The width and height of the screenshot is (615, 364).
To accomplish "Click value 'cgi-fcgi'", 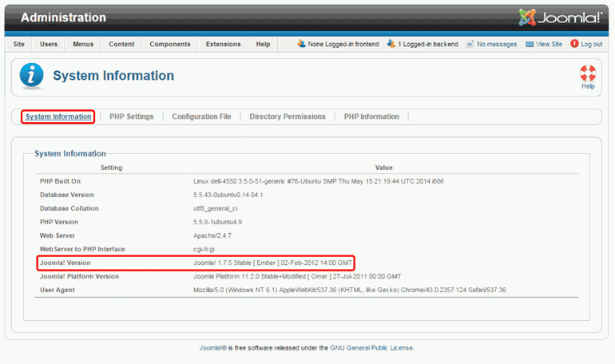I will point(204,249).
